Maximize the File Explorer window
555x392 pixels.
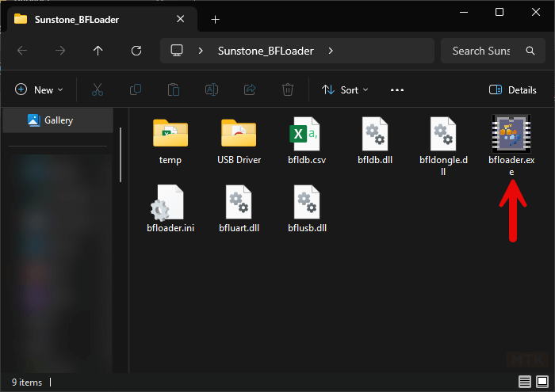click(499, 12)
